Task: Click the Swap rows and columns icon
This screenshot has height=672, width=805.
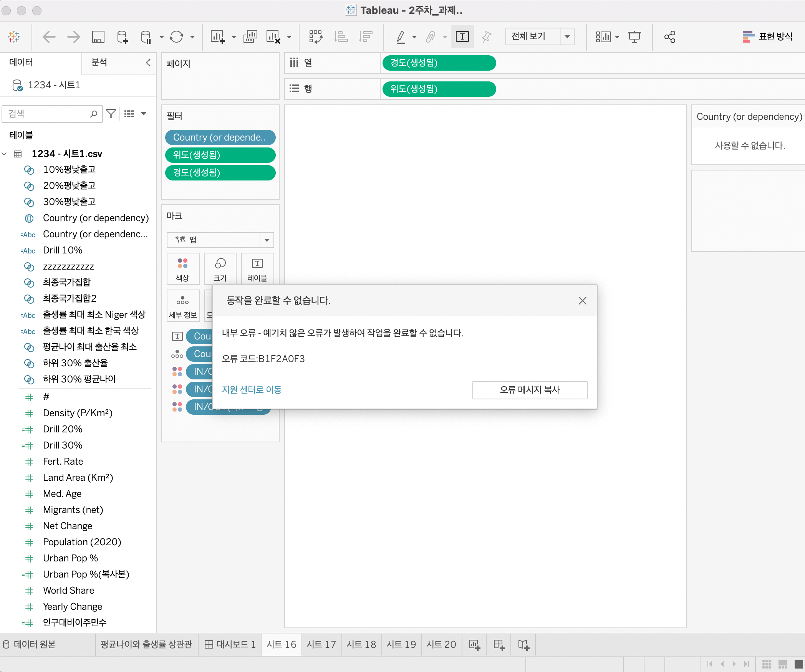Action: click(x=316, y=37)
